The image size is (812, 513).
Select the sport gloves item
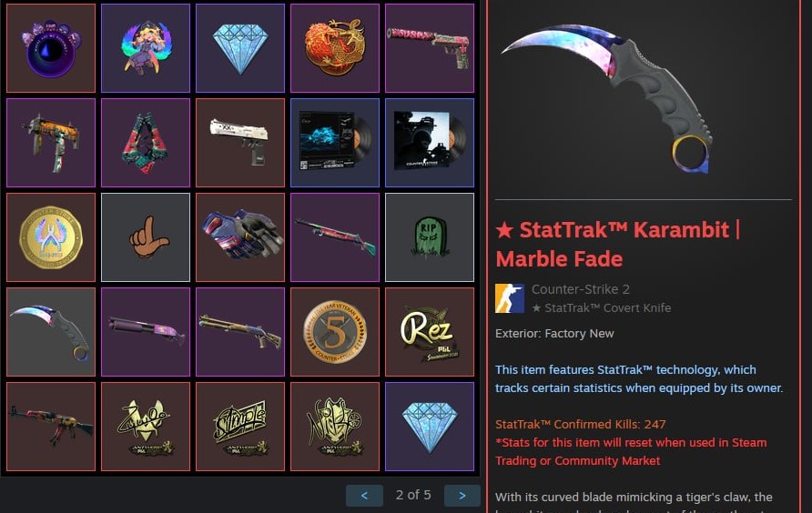240,237
